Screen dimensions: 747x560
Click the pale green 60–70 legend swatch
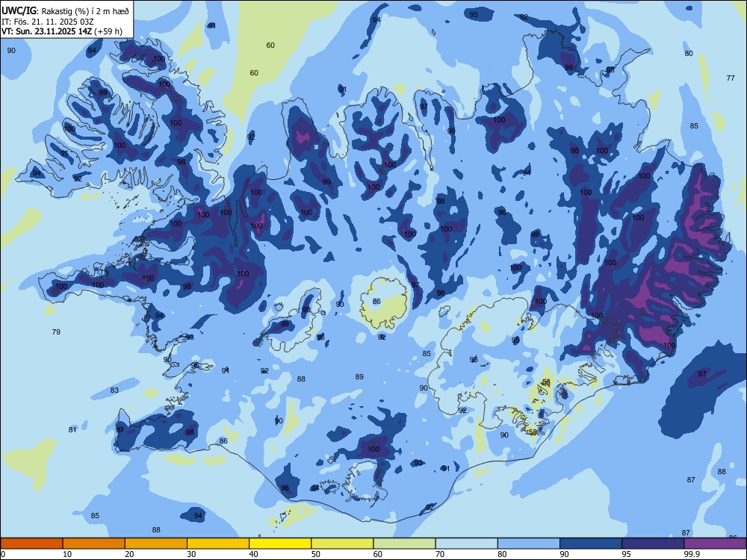point(404,544)
